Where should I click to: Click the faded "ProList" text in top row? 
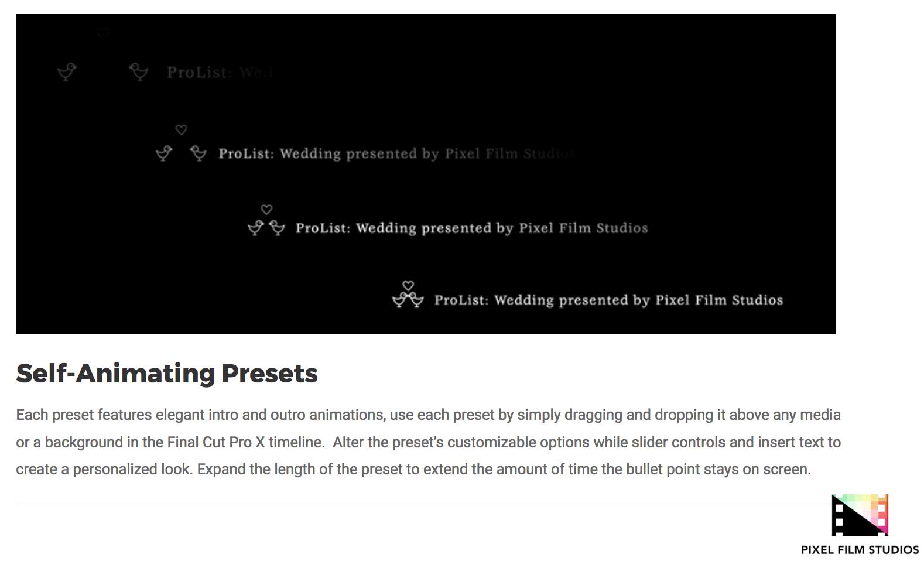pyautogui.click(x=198, y=73)
